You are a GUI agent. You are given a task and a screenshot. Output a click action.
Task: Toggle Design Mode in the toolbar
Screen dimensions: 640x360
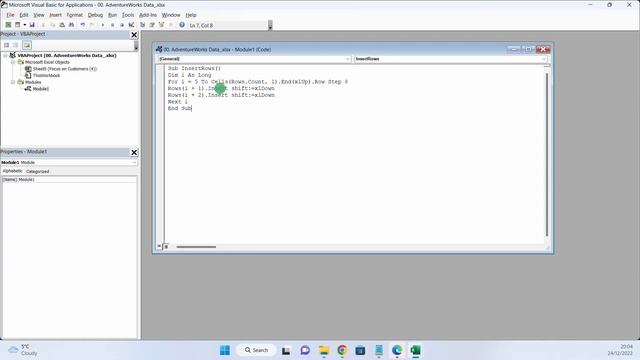tap(131, 25)
